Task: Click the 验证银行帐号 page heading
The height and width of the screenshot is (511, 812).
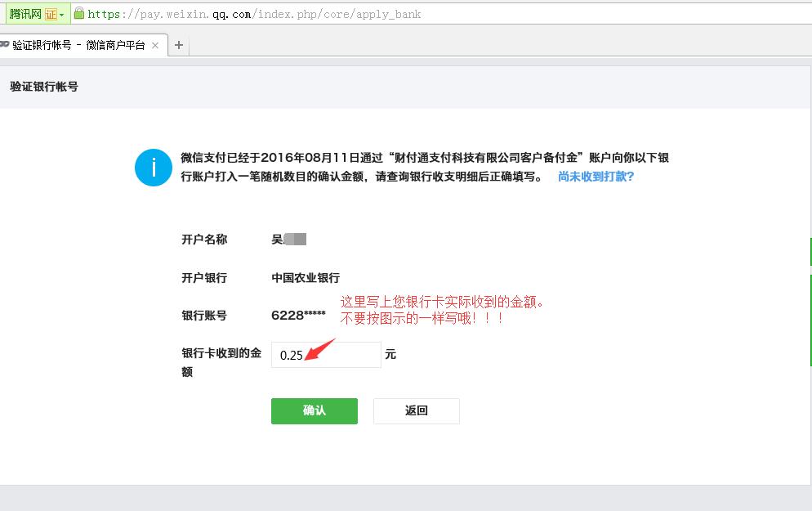Action: pos(44,87)
